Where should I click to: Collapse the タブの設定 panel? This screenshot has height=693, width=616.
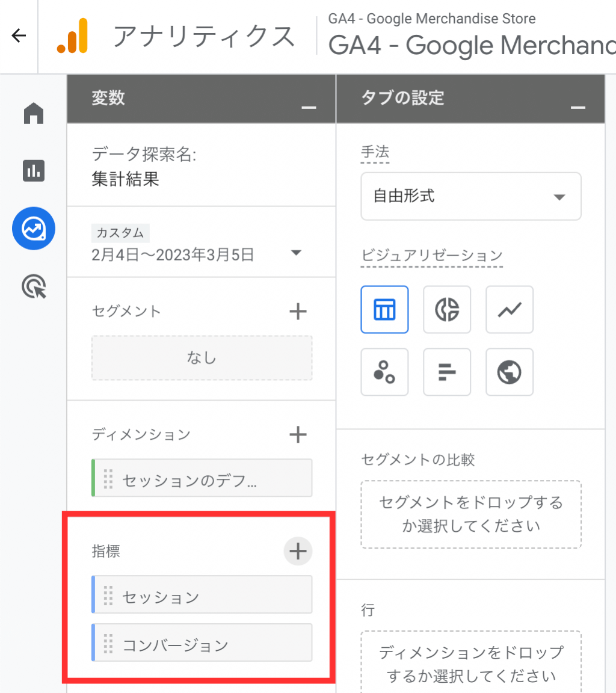(x=577, y=108)
